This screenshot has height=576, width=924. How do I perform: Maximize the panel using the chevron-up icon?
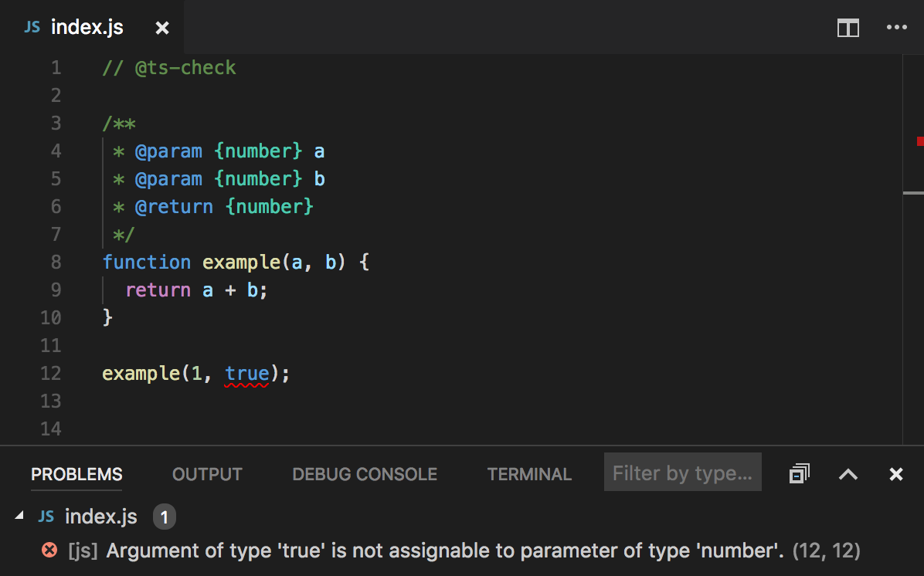pyautogui.click(x=848, y=473)
